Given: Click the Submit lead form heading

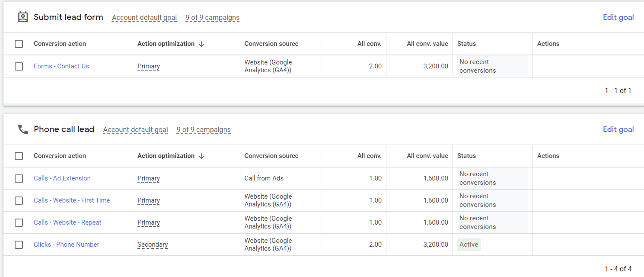Looking at the screenshot, I should tap(68, 17).
